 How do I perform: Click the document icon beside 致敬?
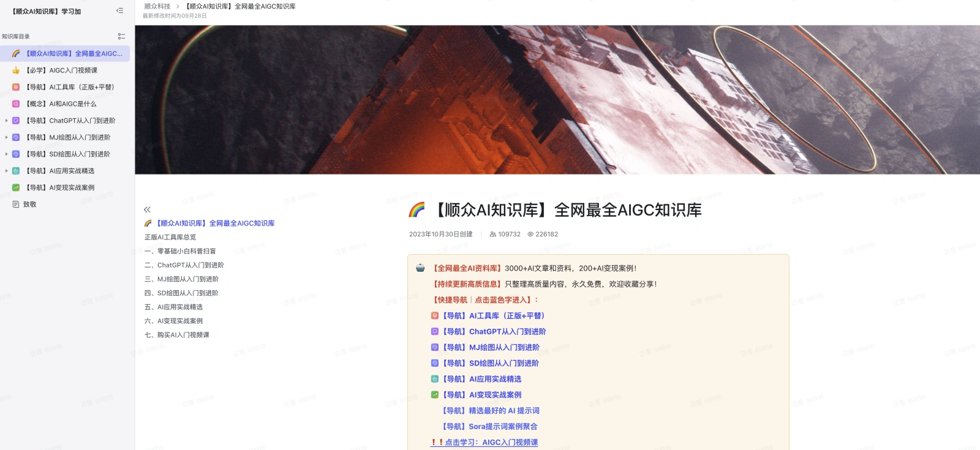[16, 204]
